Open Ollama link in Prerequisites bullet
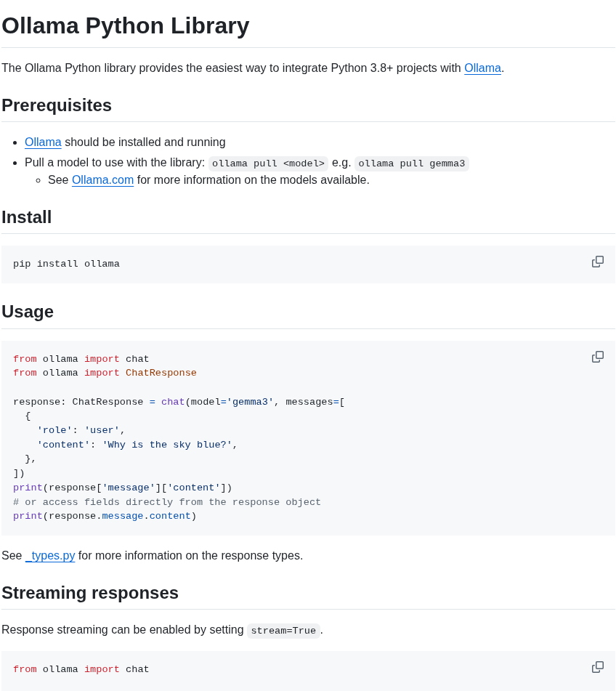This screenshot has width=616, height=691. pos(43,142)
